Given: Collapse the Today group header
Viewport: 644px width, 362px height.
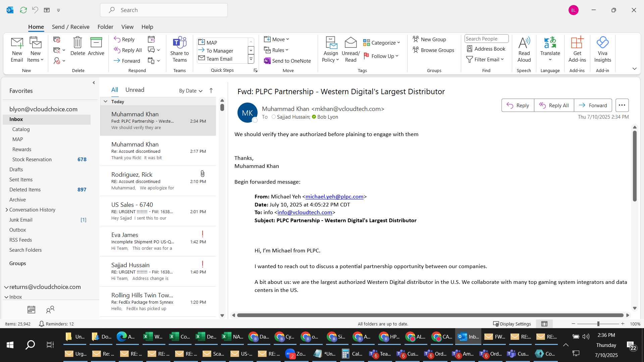Looking at the screenshot, I should (x=105, y=101).
